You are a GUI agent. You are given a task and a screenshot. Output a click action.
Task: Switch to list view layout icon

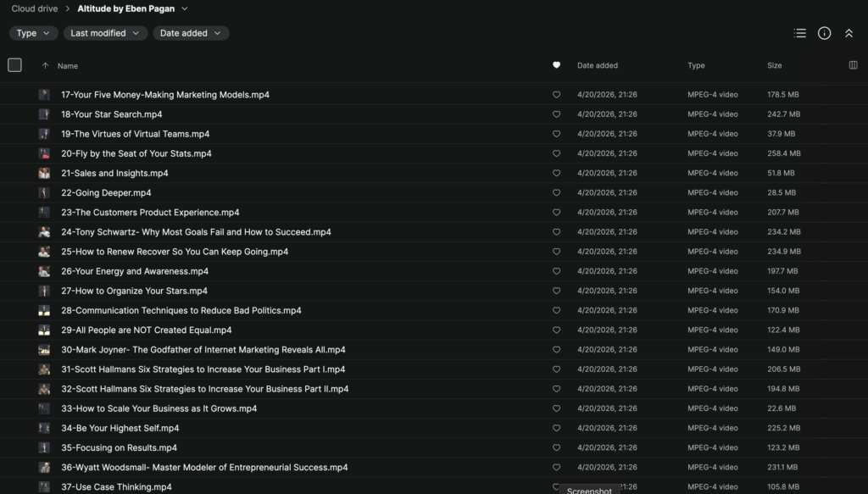799,33
